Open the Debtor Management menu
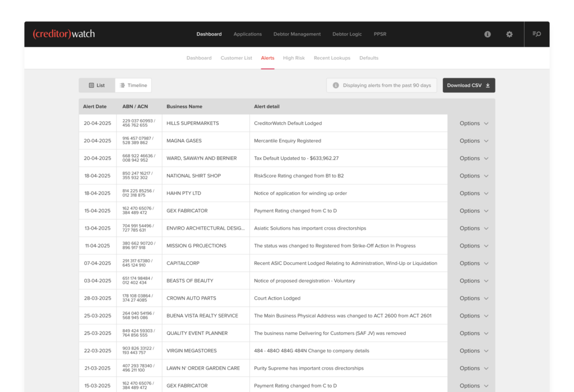This screenshot has height=392, width=574. [x=297, y=34]
